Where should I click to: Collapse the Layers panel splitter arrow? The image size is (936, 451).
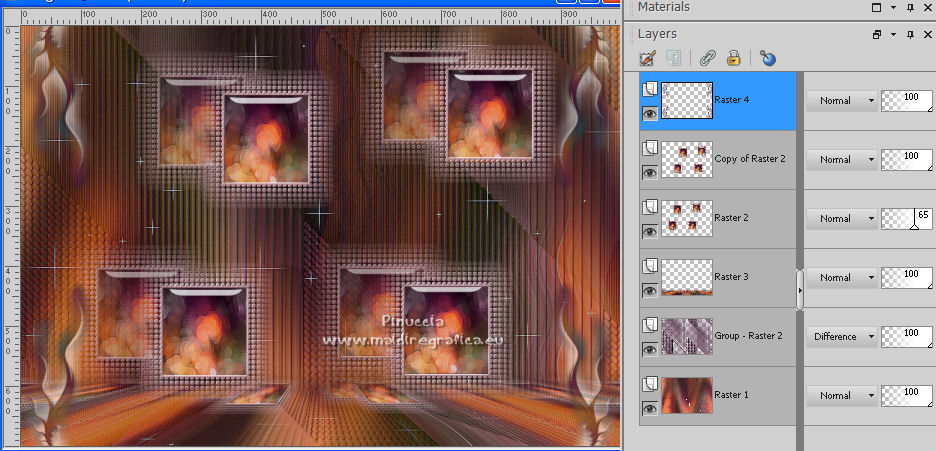tap(800, 290)
